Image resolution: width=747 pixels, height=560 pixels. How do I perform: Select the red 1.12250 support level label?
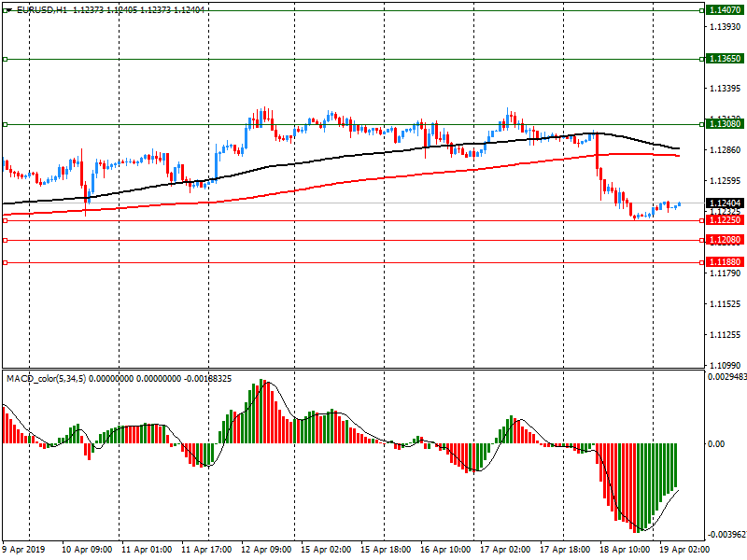click(725, 220)
